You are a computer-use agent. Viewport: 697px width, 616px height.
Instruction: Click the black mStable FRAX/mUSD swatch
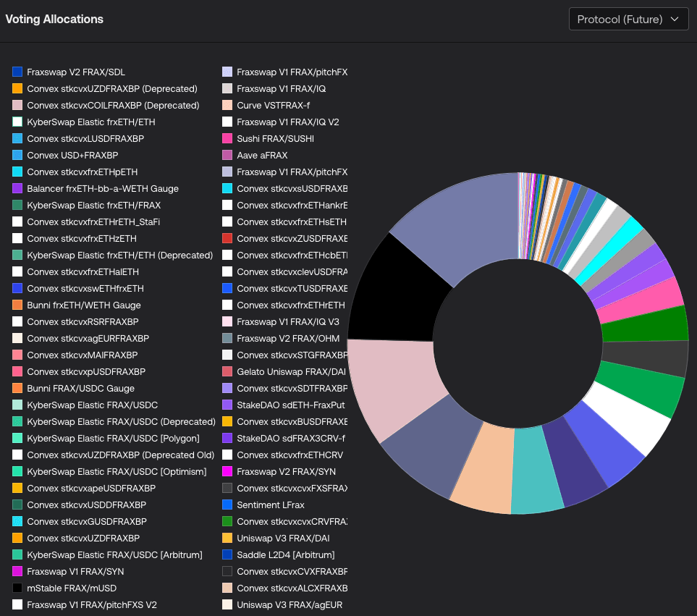click(x=17, y=588)
